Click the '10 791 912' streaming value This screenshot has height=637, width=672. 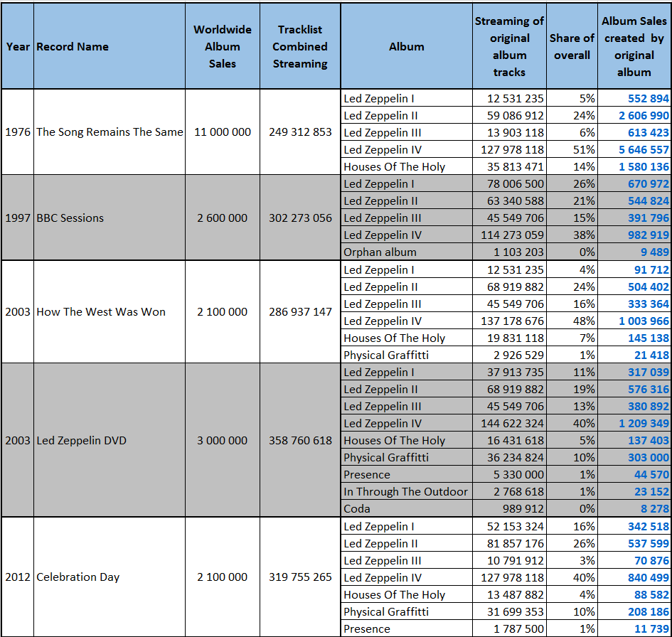509,560
